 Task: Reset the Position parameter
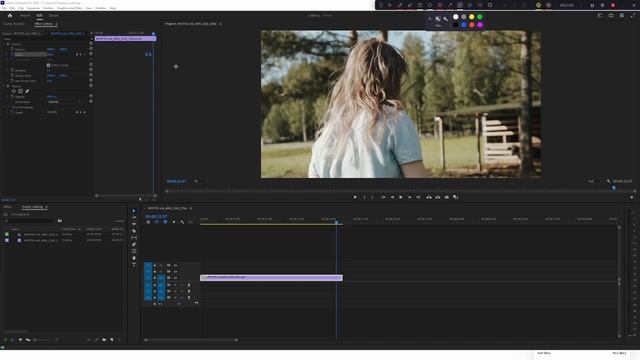(91, 49)
